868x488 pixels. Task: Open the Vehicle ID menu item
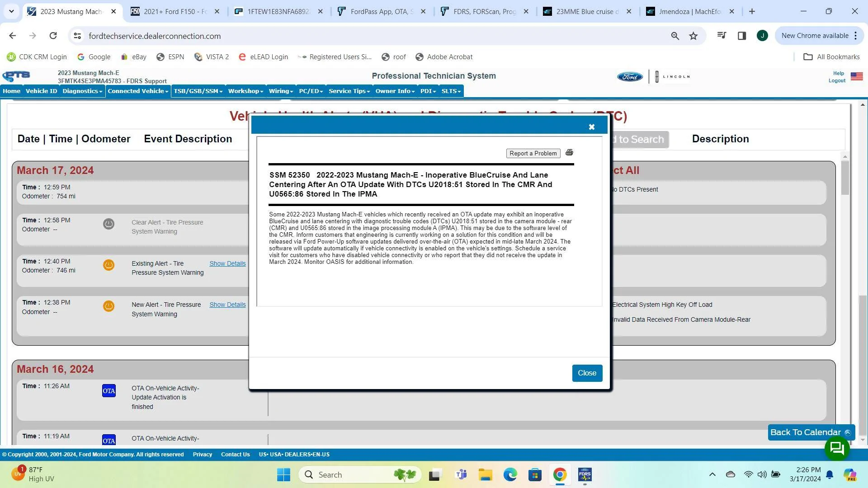42,91
